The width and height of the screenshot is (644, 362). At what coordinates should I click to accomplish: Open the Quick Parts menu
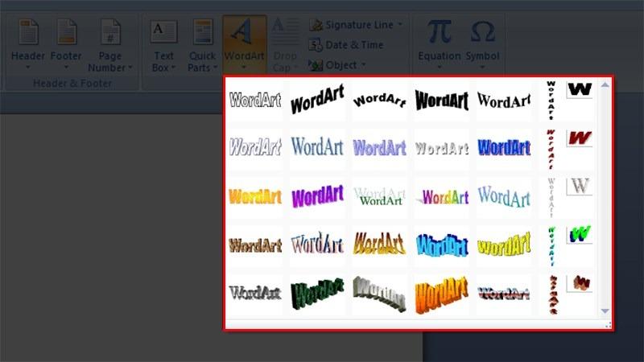203,45
